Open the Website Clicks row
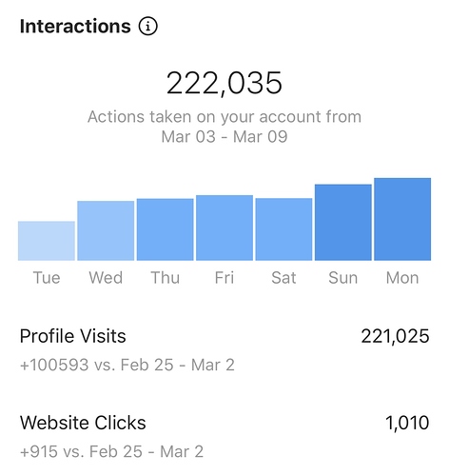 (224, 437)
